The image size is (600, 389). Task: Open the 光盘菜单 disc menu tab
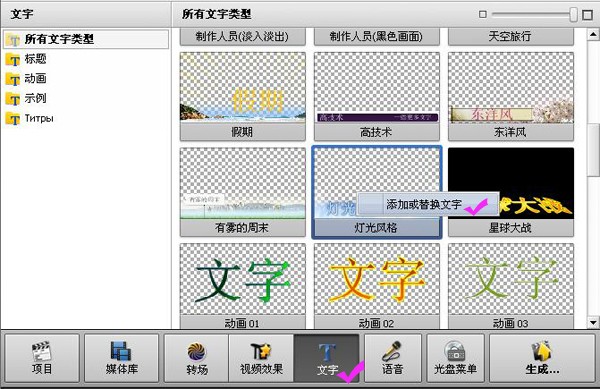[x=455, y=358]
